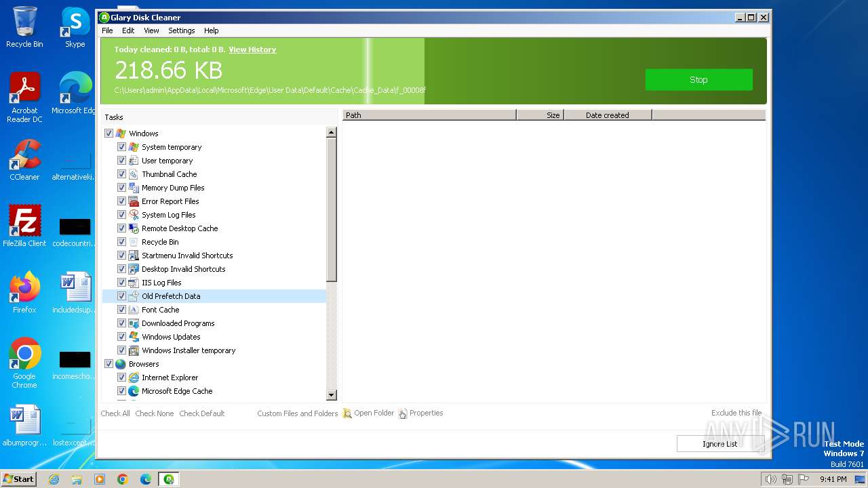Click the Windows group flag icon

(x=121, y=134)
